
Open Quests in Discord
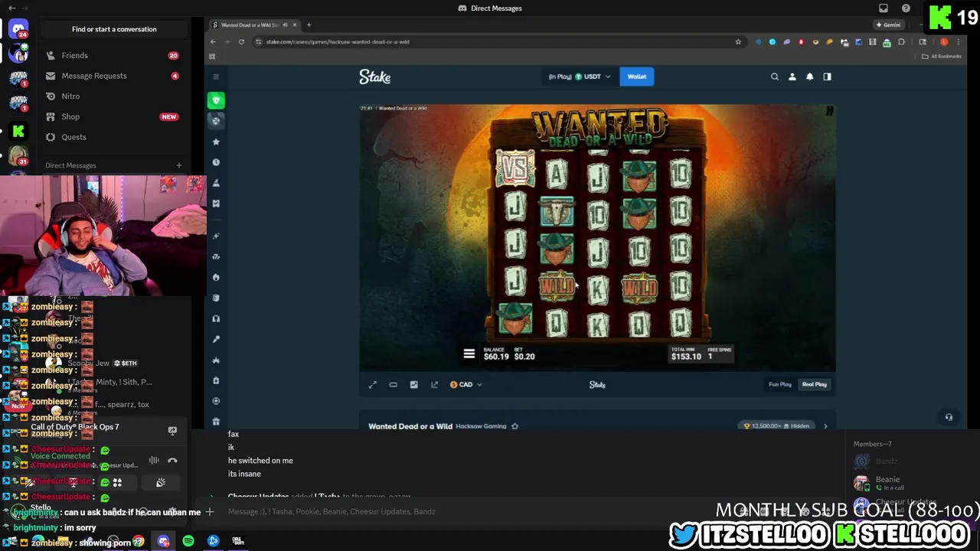[x=114, y=137]
